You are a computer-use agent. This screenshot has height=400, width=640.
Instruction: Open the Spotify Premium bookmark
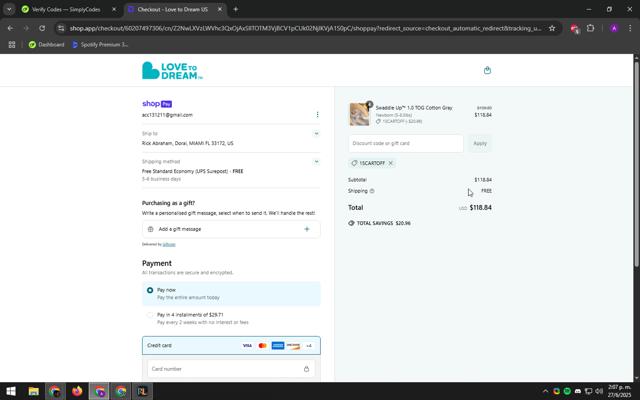click(x=100, y=44)
